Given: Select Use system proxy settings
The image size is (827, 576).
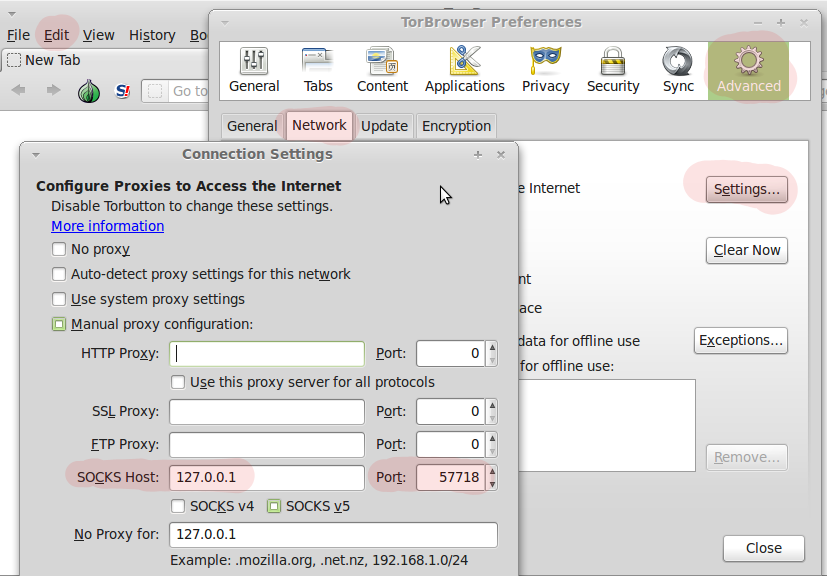Looking at the screenshot, I should pyautogui.click(x=59, y=299).
